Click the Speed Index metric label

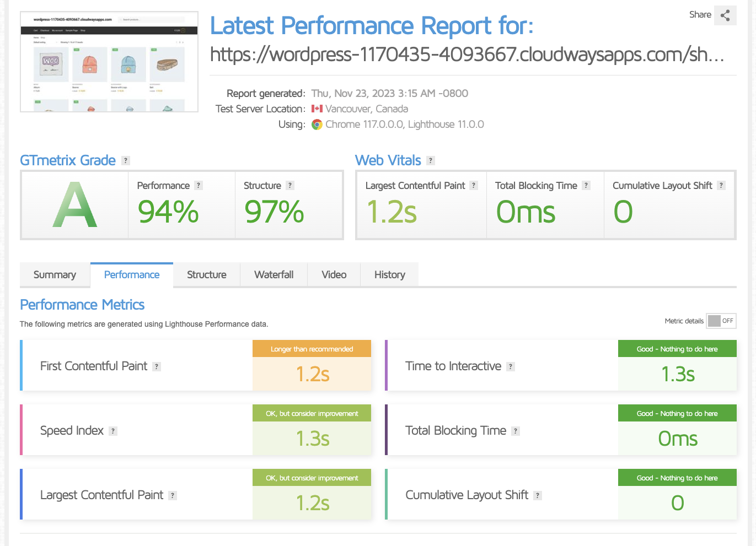[x=72, y=431]
